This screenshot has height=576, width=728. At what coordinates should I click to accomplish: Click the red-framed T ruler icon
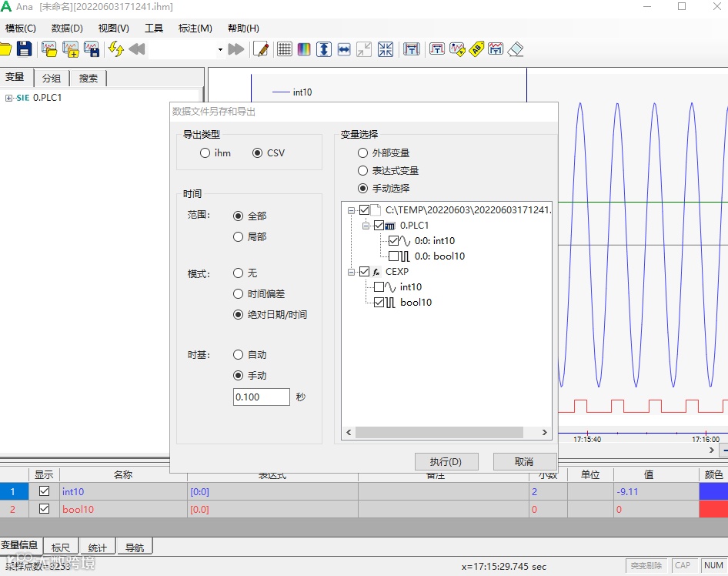437,49
